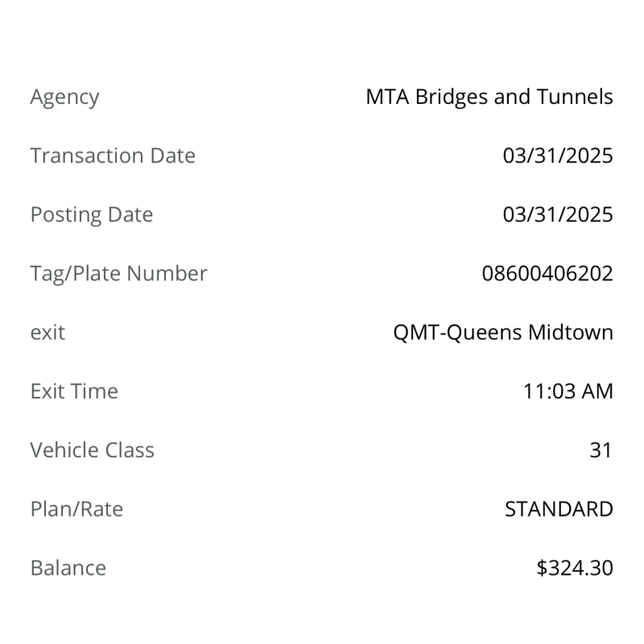Select tag number 08600406202
The width and height of the screenshot is (644, 644).
[x=547, y=274]
